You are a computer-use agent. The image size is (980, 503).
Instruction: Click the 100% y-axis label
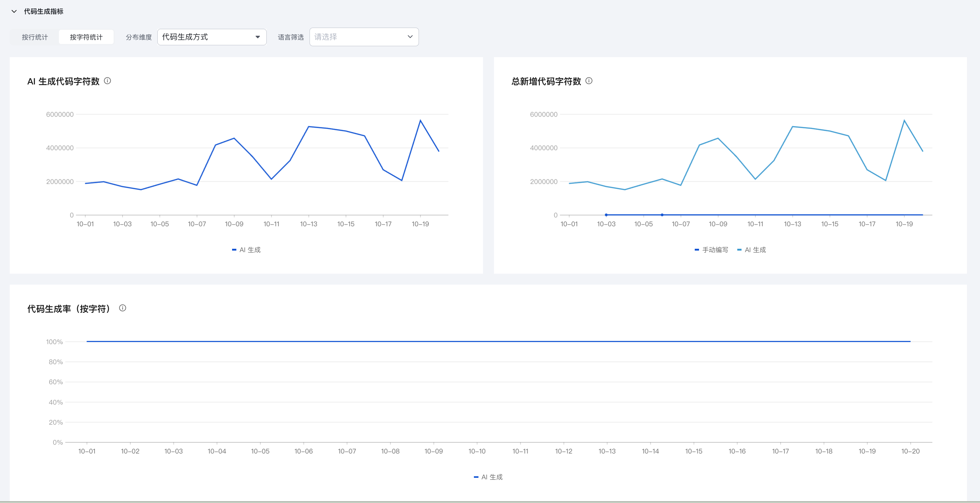point(54,342)
